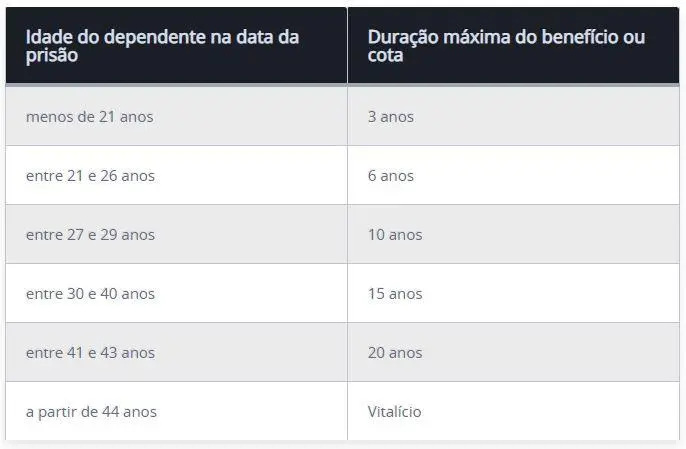Select the "entre 41 e 43 anos" cell
The width and height of the screenshot is (686, 449).
point(90,353)
